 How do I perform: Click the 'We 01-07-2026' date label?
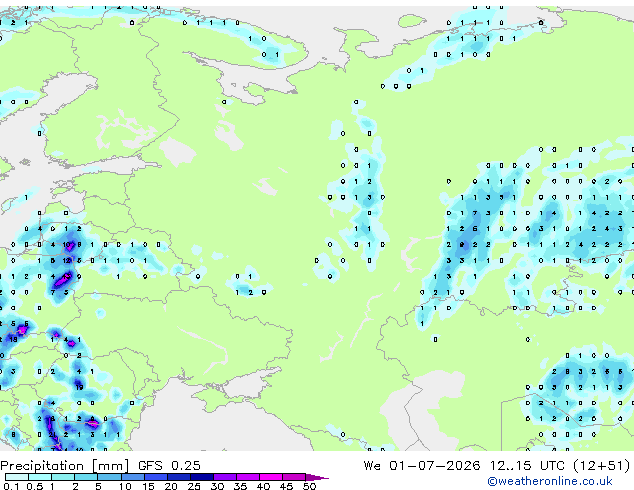(422, 466)
